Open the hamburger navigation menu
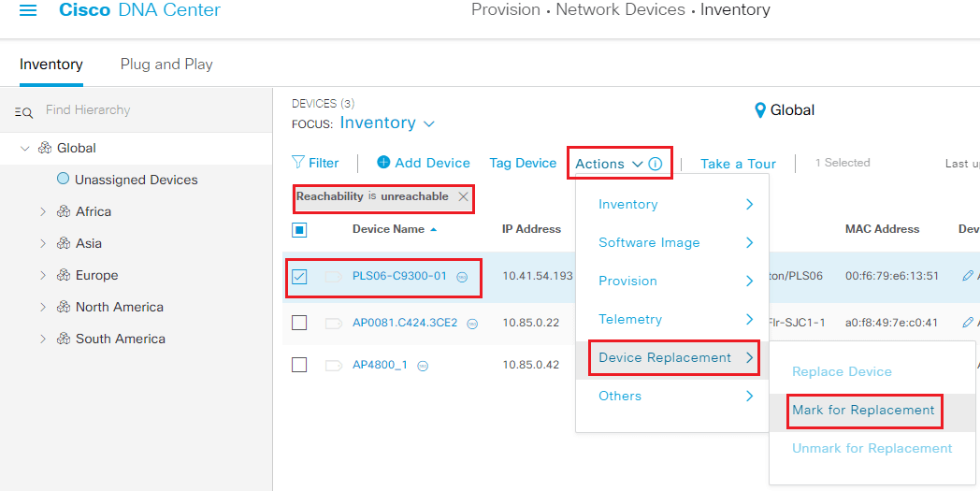 click(x=28, y=10)
